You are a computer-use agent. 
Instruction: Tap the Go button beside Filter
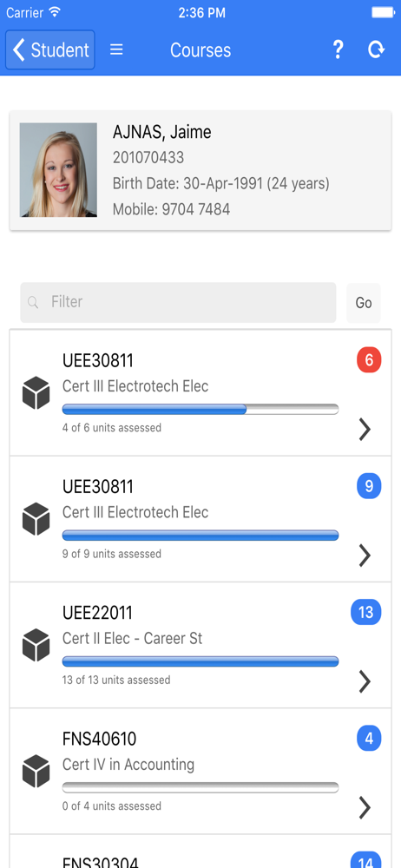point(364,303)
